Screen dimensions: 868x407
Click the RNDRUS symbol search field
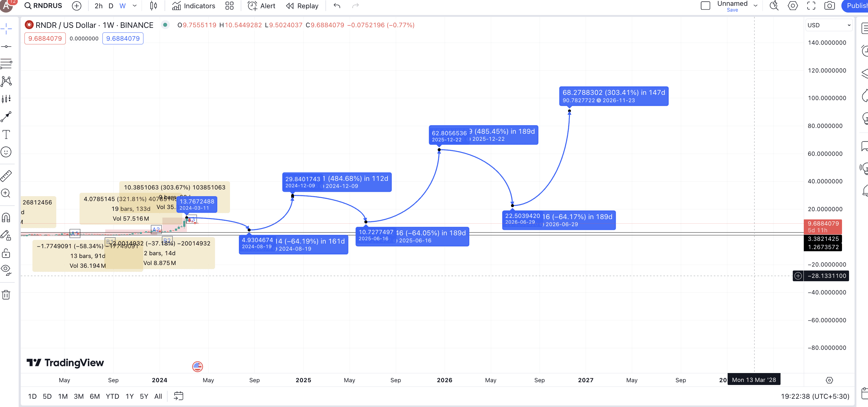(44, 6)
